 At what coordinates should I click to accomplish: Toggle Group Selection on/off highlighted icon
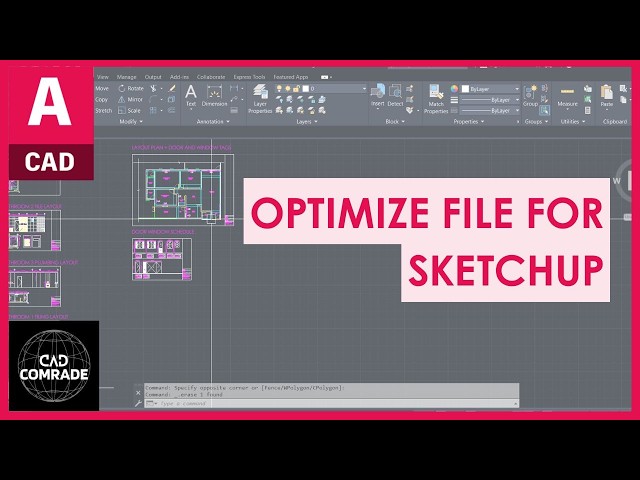click(x=544, y=110)
